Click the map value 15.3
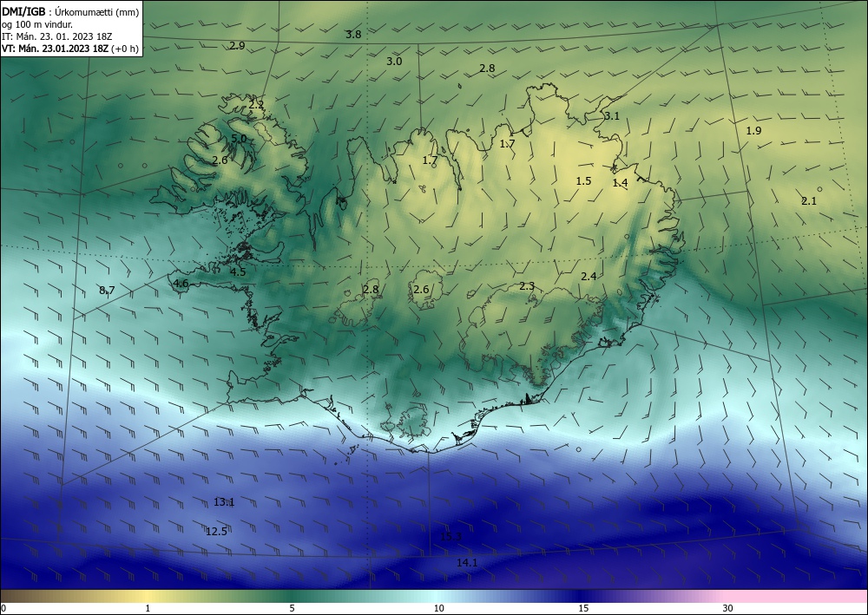868x615 pixels. click(x=450, y=537)
